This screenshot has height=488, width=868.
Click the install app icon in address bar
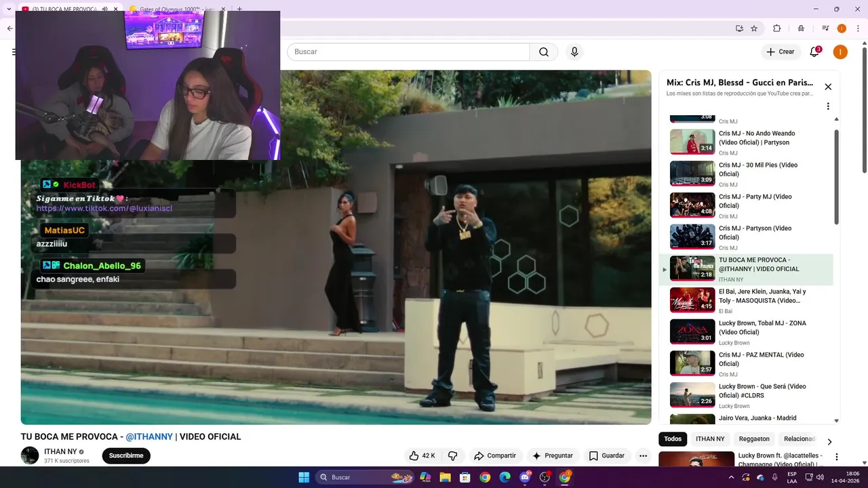pos(739,28)
